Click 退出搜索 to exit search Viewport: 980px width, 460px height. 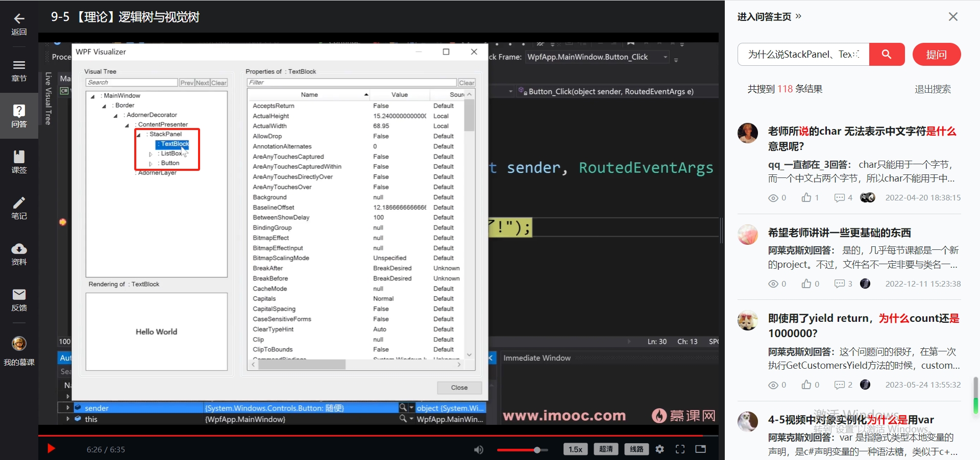coord(933,89)
